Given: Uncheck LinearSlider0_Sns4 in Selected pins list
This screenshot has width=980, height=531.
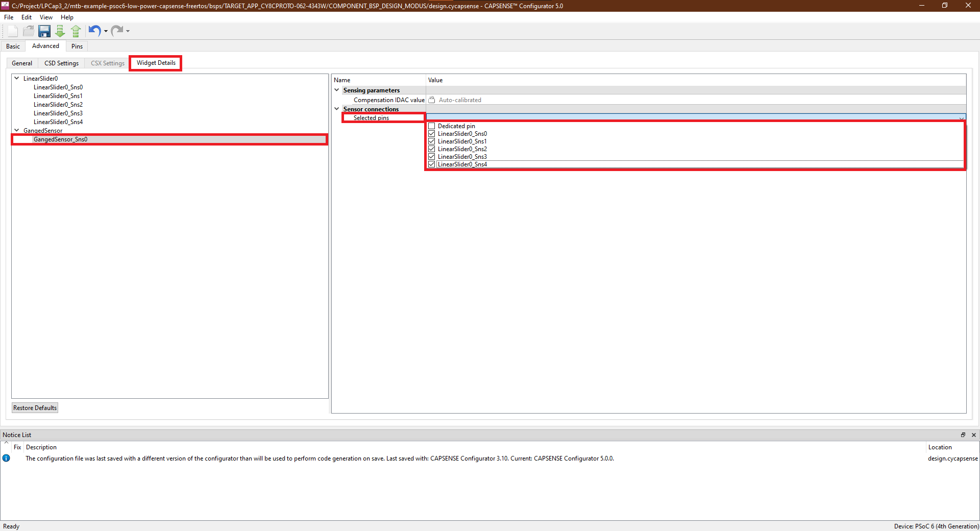Looking at the screenshot, I should click(x=432, y=164).
